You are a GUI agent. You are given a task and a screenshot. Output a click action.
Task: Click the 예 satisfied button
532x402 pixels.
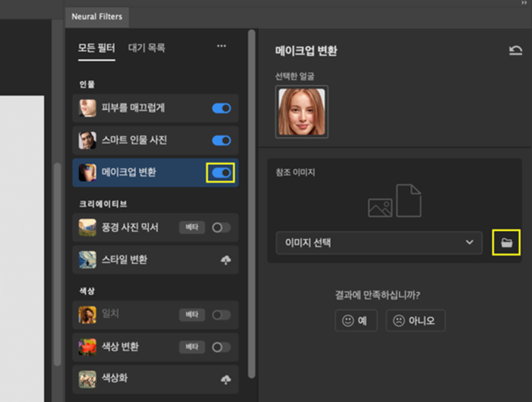tap(356, 320)
